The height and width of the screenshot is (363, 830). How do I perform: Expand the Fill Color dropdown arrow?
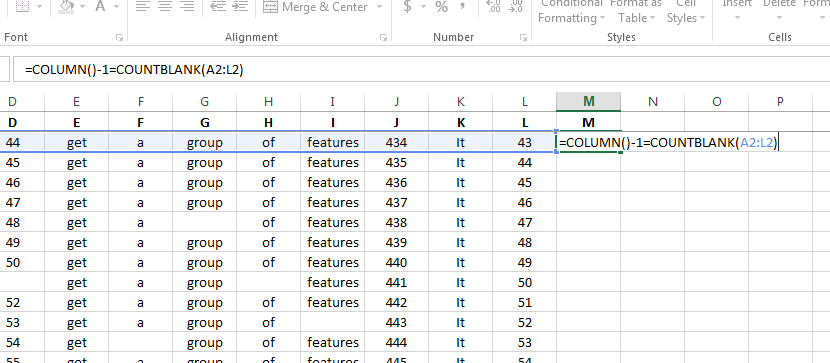[83, 7]
